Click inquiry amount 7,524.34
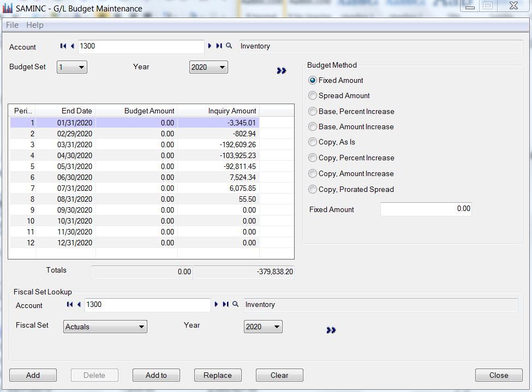This screenshot has height=392, width=532. [218, 177]
